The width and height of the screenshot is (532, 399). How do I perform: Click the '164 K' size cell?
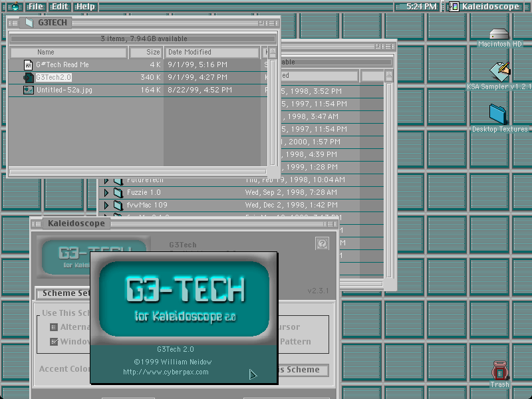click(x=151, y=90)
